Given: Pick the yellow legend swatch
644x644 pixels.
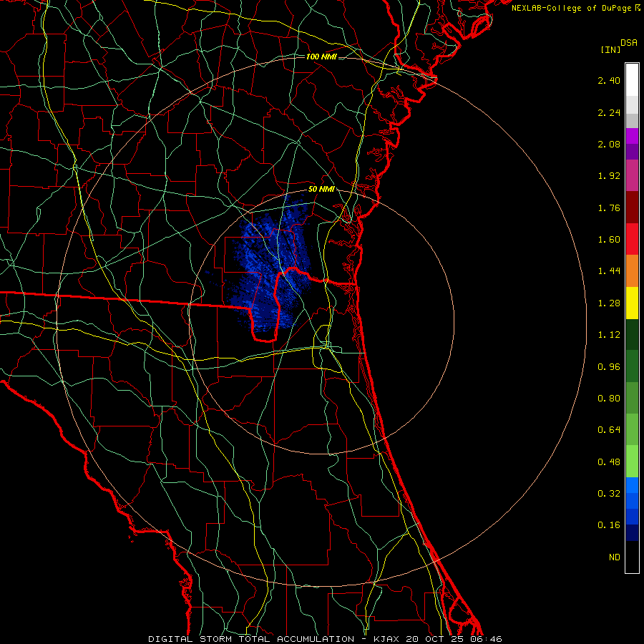Looking at the screenshot, I should pos(632,303).
